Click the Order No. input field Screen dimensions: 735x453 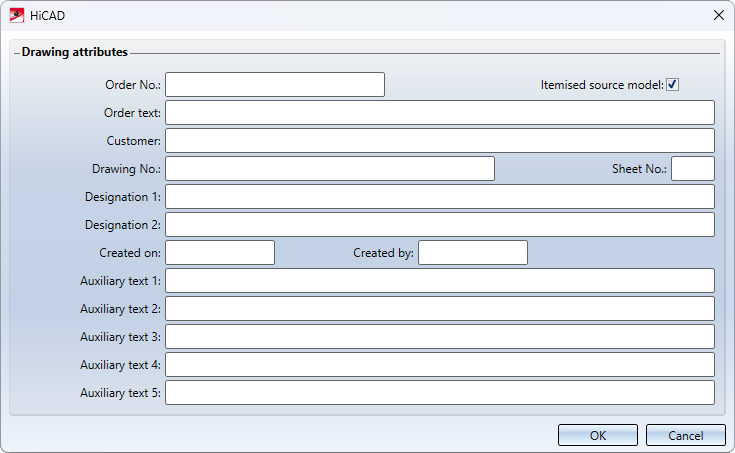pos(275,84)
